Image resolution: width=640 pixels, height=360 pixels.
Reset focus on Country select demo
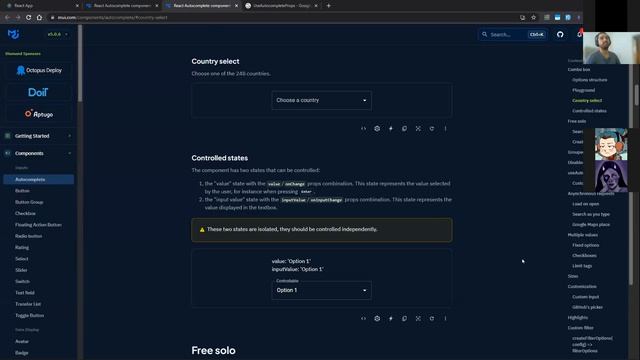coord(418,129)
